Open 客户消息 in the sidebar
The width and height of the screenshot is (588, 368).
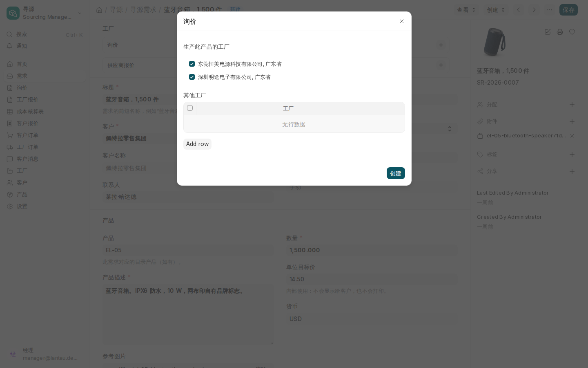pyautogui.click(x=45, y=159)
